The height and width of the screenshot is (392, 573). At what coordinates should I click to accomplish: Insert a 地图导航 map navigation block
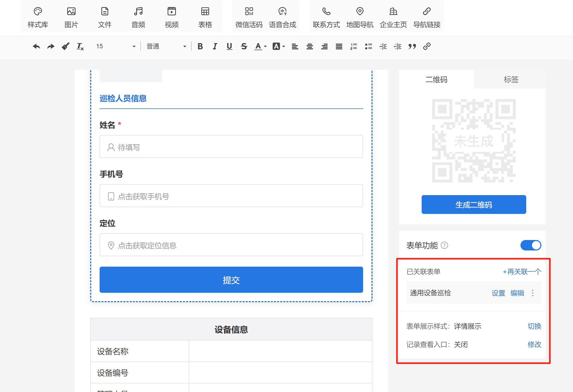click(x=360, y=17)
